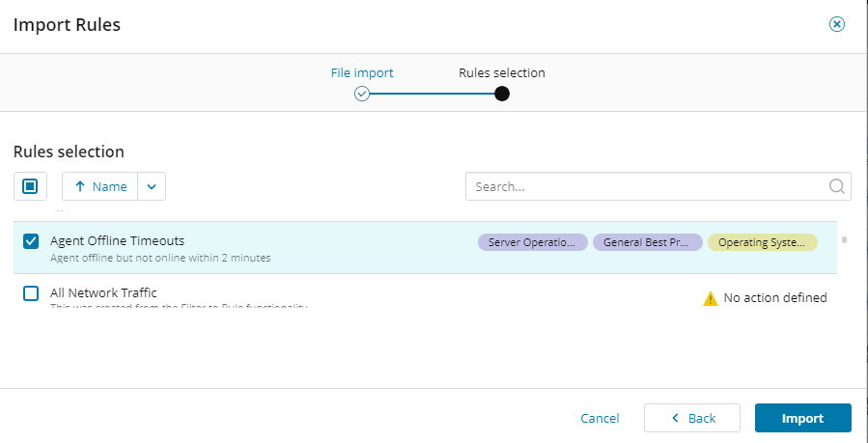Click the Server Operations tag

[x=532, y=242]
